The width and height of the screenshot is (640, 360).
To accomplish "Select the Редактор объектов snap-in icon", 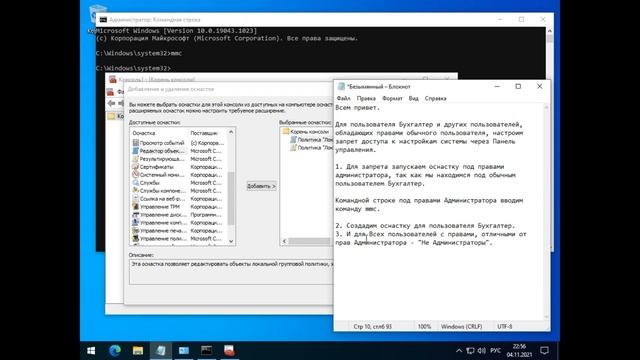I will point(136,151).
